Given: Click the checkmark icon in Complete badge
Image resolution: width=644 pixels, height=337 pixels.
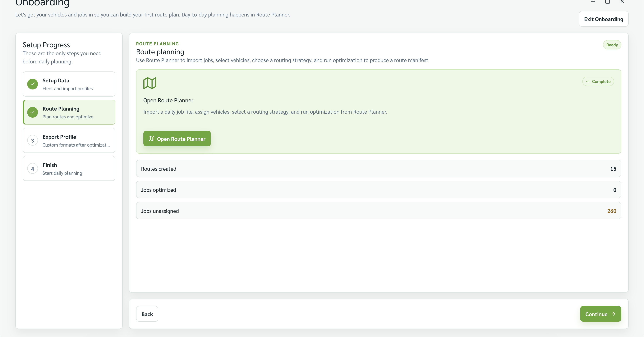Looking at the screenshot, I should coord(588,81).
